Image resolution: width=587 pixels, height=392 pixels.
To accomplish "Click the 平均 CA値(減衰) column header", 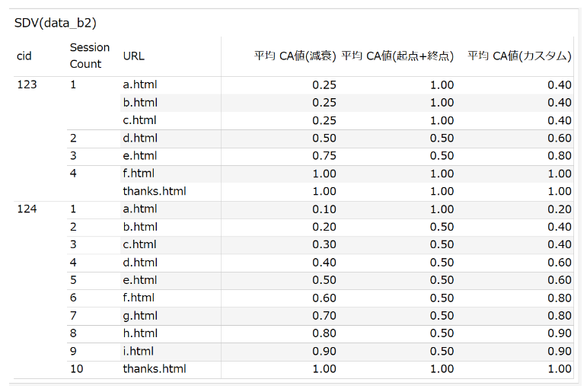I will tap(295, 56).
